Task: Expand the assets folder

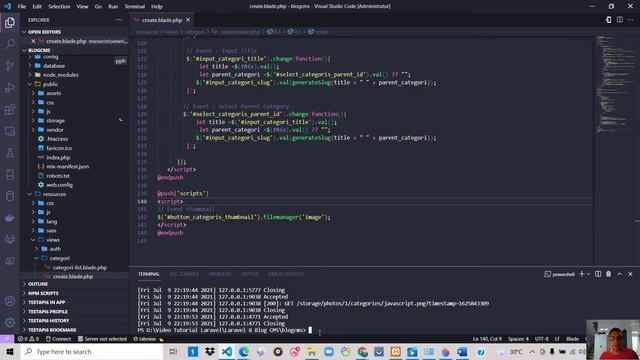Action: click(53, 93)
